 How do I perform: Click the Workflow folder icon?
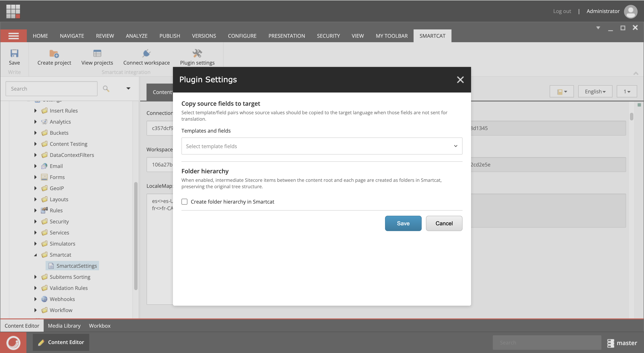tap(44, 310)
